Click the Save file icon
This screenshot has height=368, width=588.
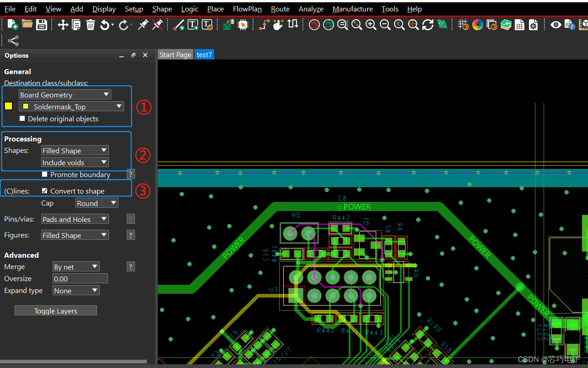(42, 24)
